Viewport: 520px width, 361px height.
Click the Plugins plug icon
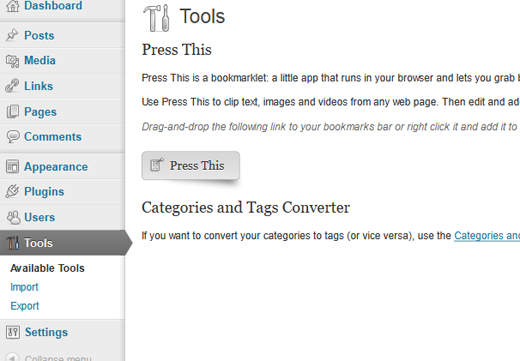(x=12, y=191)
